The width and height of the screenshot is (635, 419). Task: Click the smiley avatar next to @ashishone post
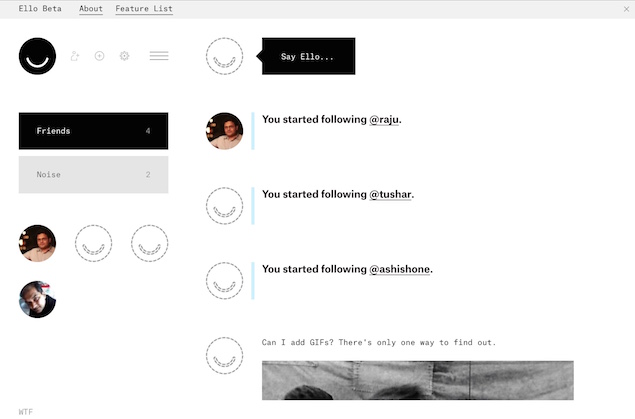[224, 280]
